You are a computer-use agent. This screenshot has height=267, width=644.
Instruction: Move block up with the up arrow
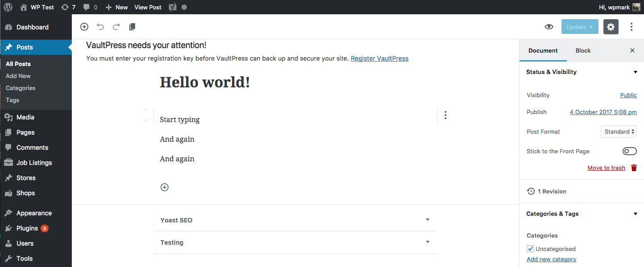tap(146, 110)
